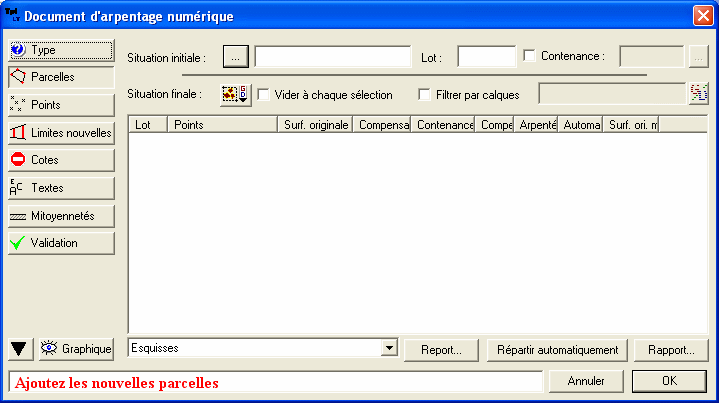Toggle Filtrer par calques checkbox

pos(425,95)
